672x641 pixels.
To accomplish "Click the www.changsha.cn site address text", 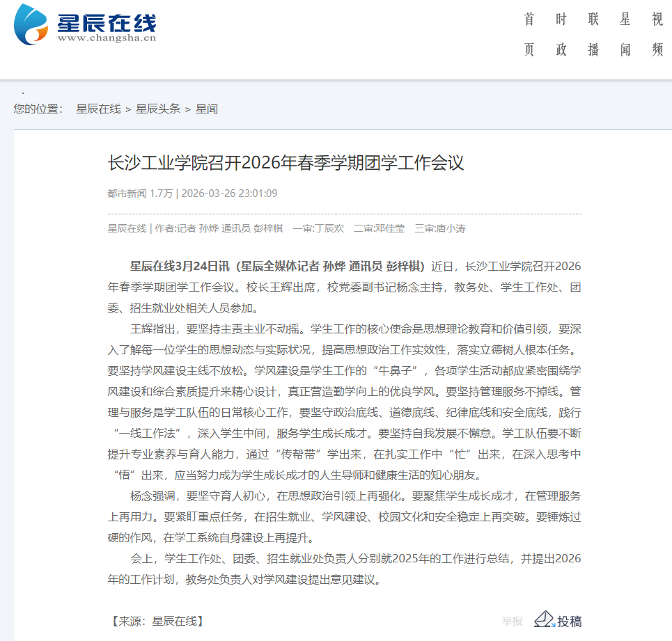I will (107, 39).
